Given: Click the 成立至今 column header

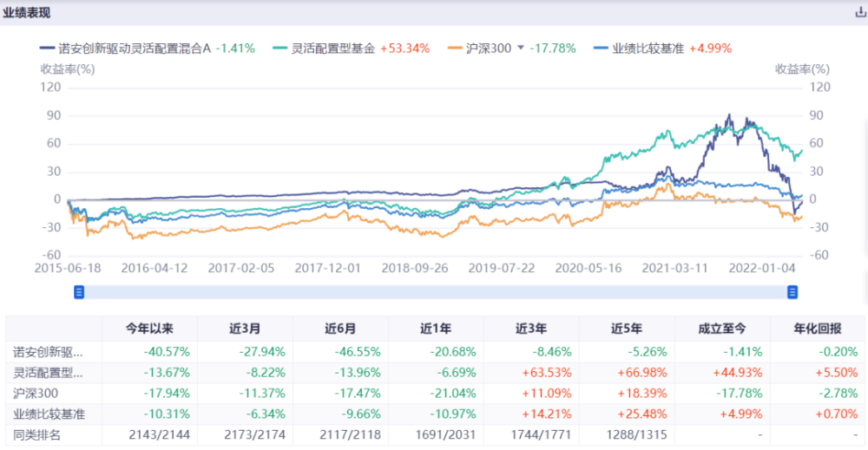Looking at the screenshot, I should point(722,329).
